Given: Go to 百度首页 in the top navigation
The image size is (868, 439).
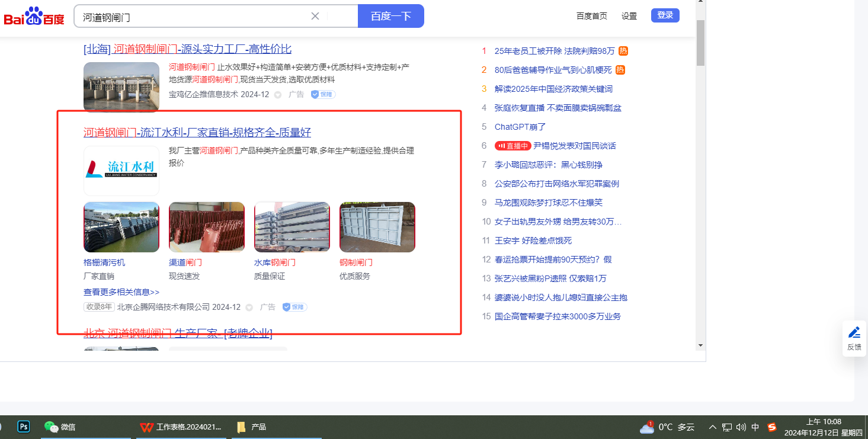Looking at the screenshot, I should [x=591, y=16].
